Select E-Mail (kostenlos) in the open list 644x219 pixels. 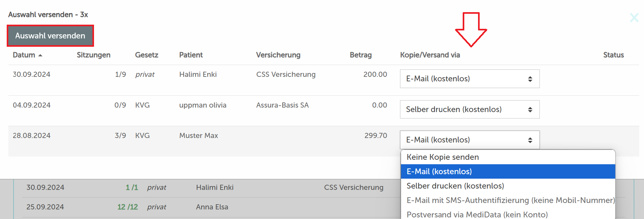(x=439, y=172)
